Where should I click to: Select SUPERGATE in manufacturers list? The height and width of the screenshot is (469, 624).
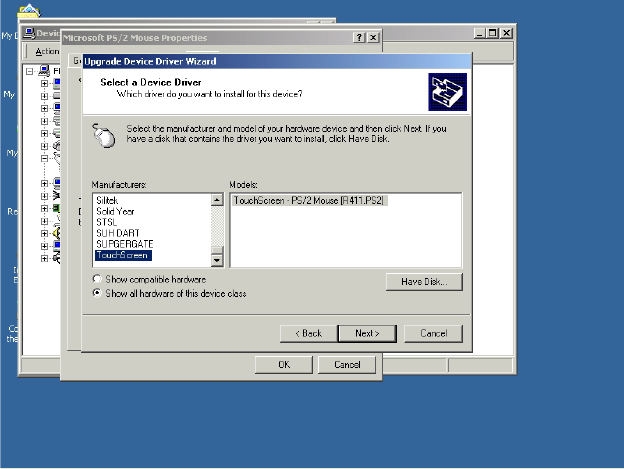(x=125, y=244)
